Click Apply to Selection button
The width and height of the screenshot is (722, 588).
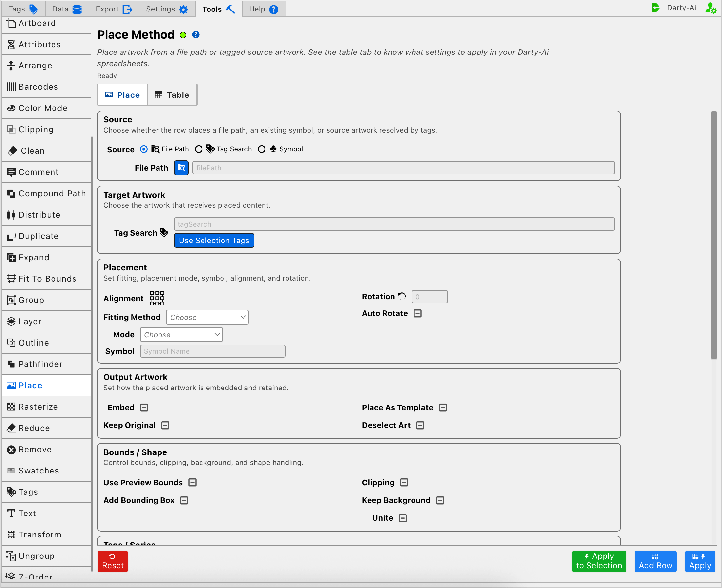599,561
